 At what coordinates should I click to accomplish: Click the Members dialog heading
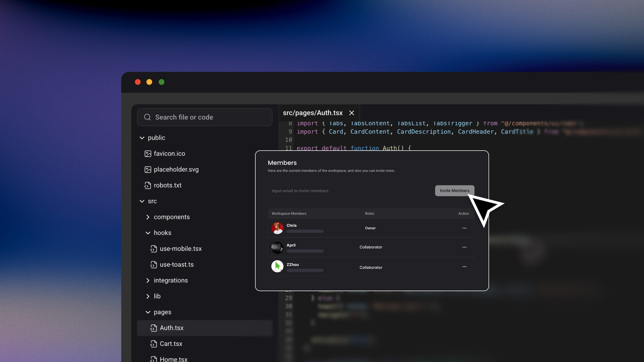click(282, 163)
